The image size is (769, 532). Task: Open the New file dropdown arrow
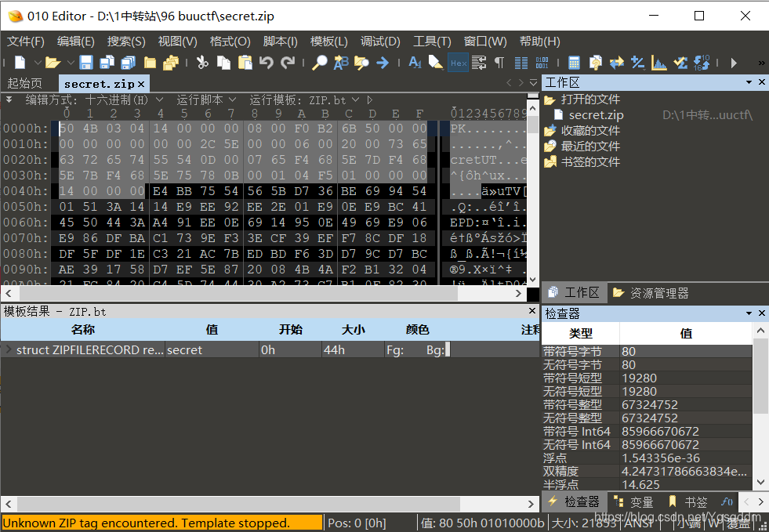coord(38,63)
